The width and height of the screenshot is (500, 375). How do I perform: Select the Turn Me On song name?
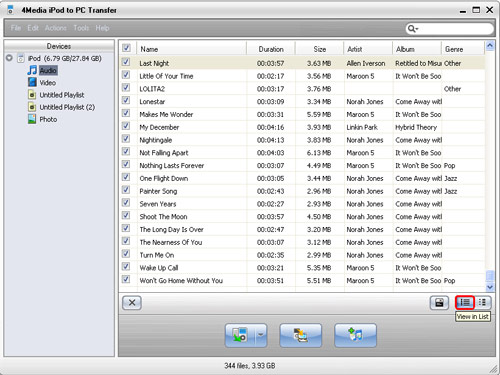(x=157, y=255)
